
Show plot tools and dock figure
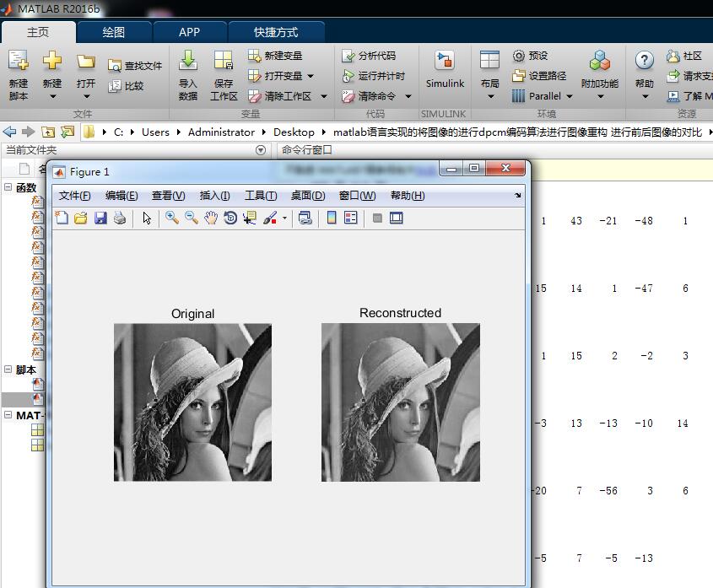tap(396, 218)
